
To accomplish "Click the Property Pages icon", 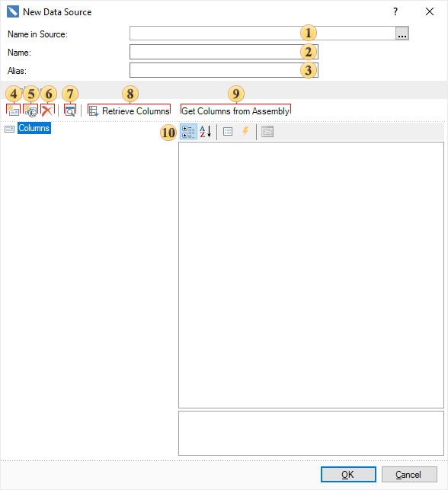I will coord(267,132).
